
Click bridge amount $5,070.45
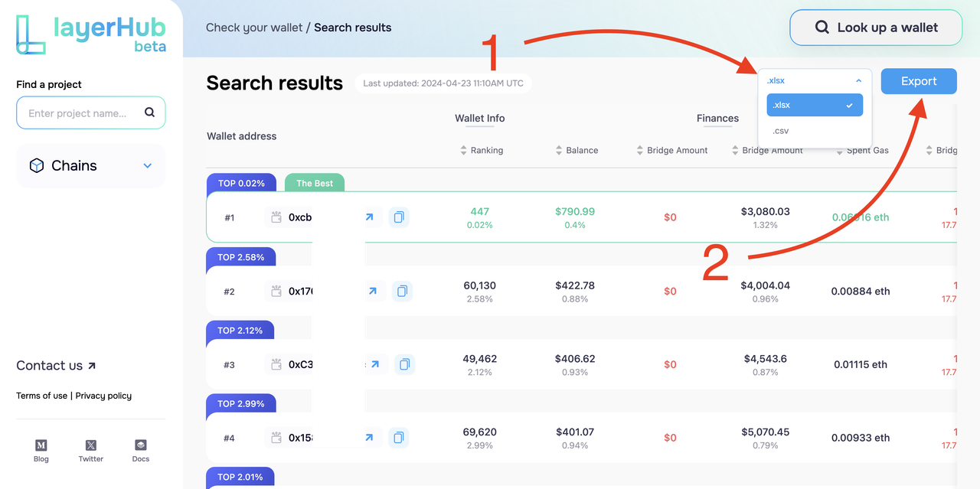(x=765, y=432)
